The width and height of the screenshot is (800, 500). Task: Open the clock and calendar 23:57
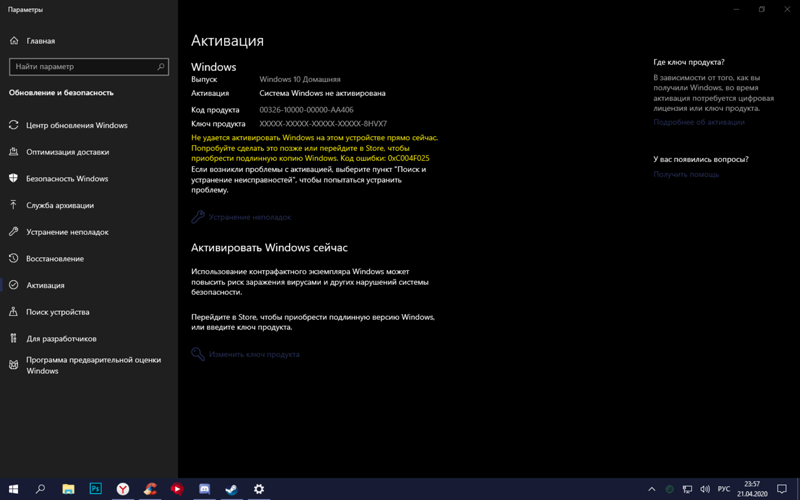tap(752, 489)
